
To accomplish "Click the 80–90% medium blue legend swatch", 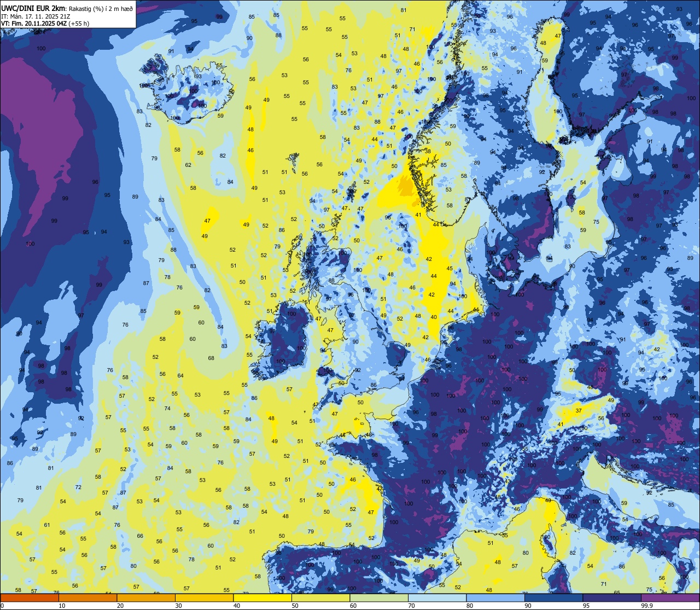I will 495,597.
